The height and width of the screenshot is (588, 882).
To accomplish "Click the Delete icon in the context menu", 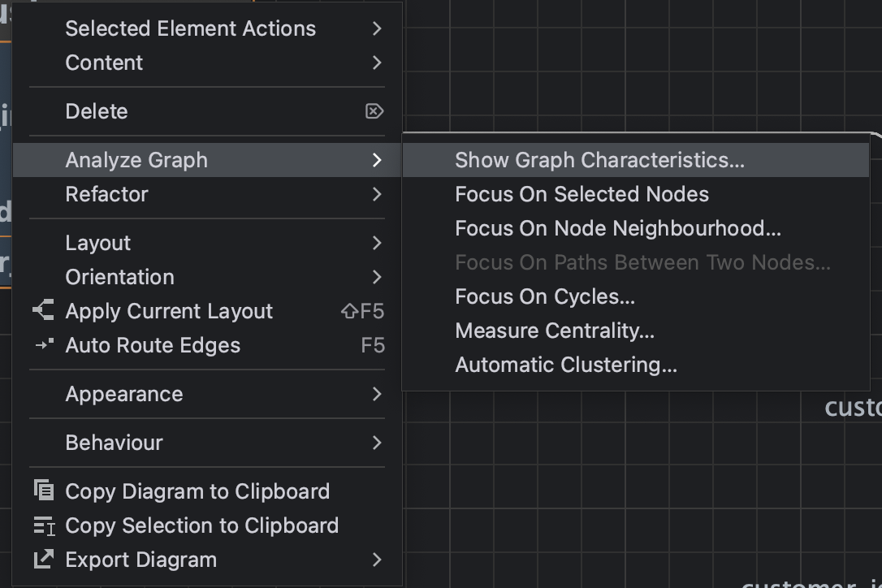I will click(374, 111).
